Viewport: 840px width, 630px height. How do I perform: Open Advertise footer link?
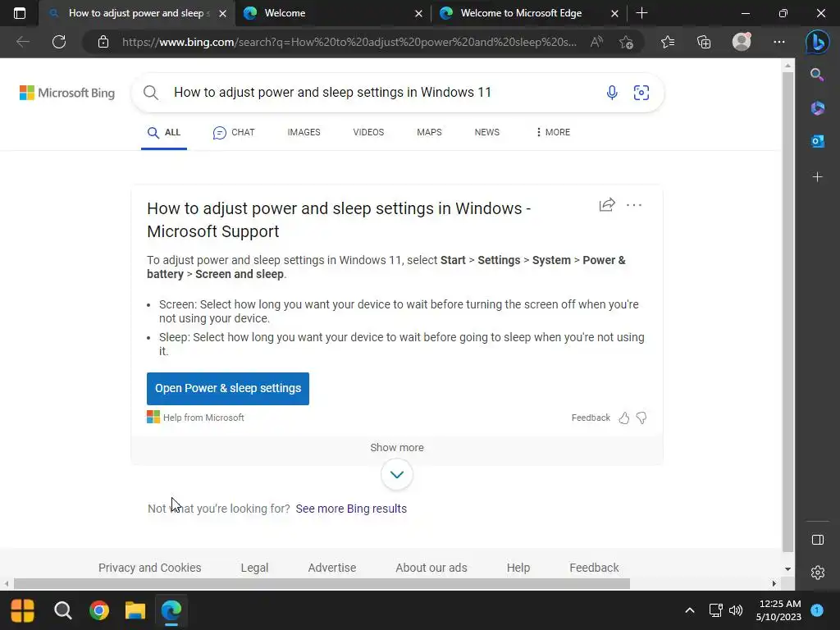tap(332, 568)
